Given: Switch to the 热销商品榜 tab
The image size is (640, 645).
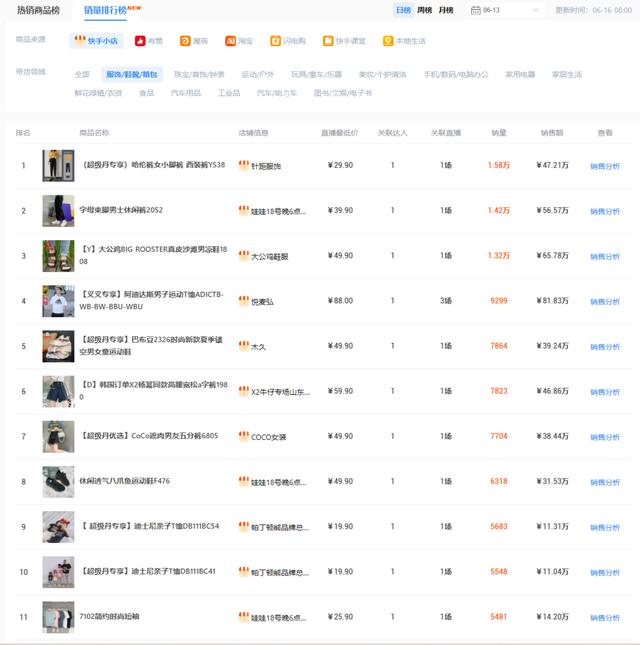Looking at the screenshot, I should (x=38, y=10).
